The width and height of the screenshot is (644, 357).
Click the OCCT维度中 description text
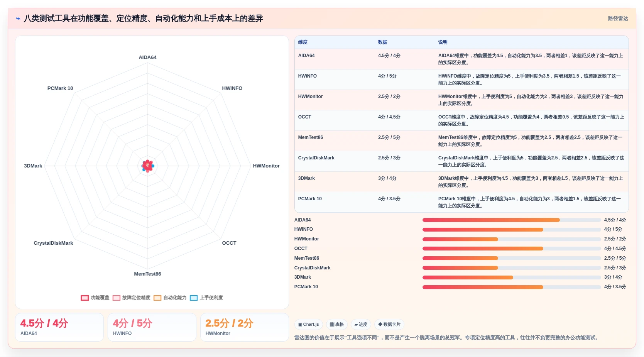[x=531, y=120]
